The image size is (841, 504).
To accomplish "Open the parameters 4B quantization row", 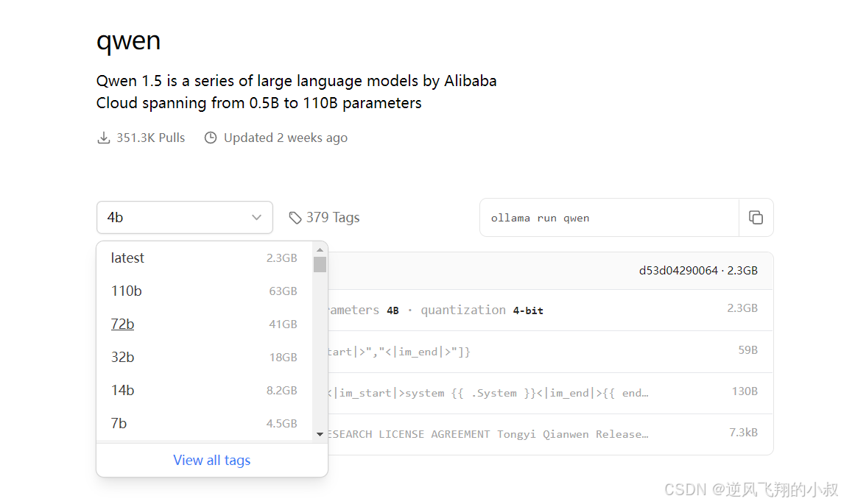I will point(550,310).
